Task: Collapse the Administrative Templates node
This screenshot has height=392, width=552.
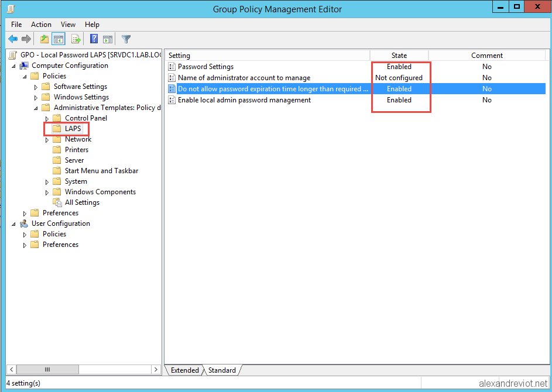Action: [36, 108]
